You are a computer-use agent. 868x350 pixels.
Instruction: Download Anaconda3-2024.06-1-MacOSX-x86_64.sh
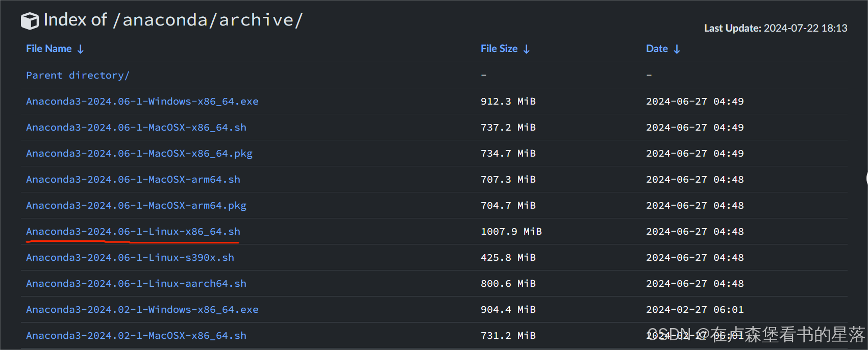click(x=136, y=127)
